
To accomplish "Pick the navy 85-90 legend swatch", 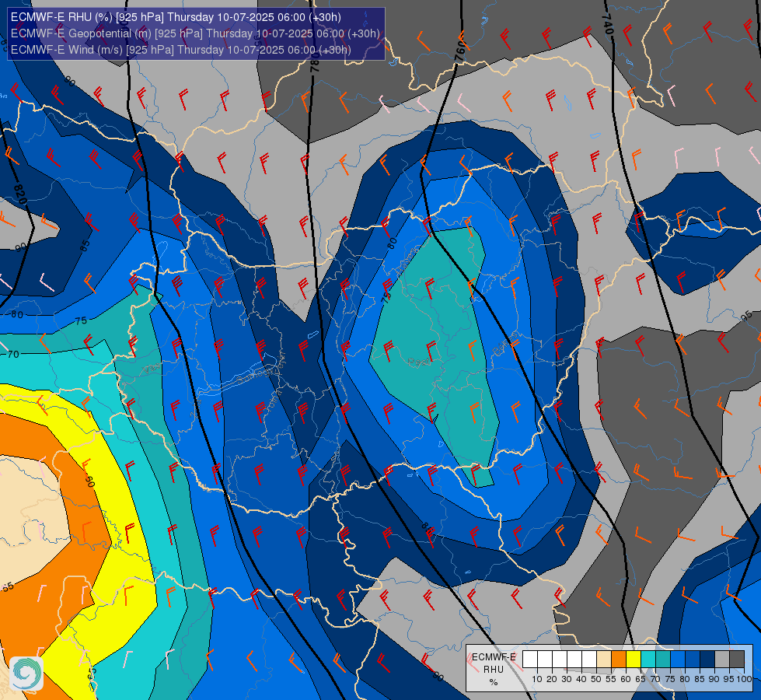I will click(x=707, y=659).
